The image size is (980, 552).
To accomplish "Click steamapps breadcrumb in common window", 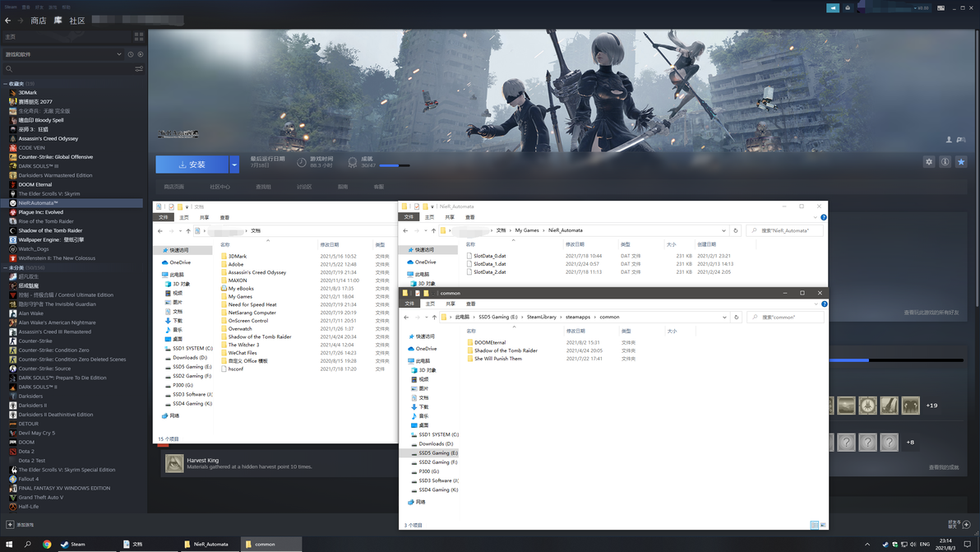I will [577, 317].
